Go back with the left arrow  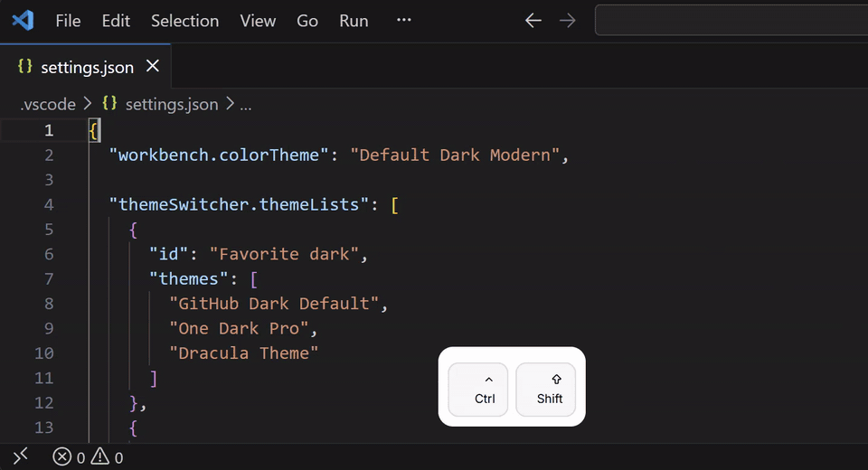(x=533, y=21)
